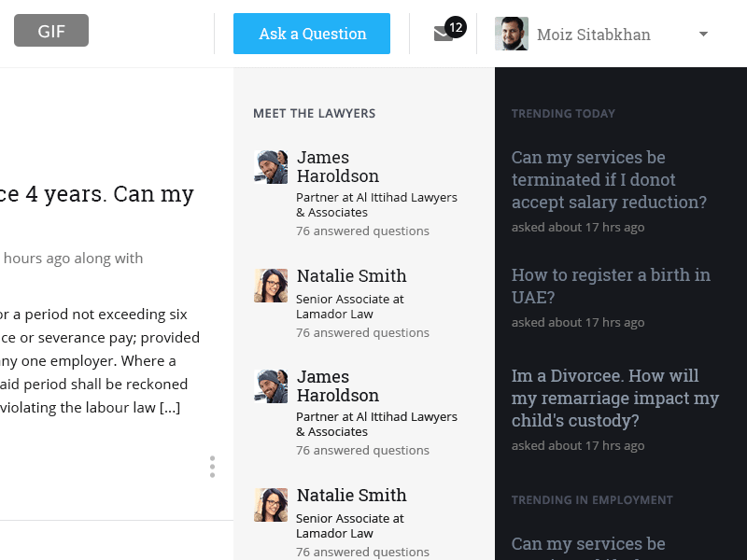Open the salary reduction termination question
The width and height of the screenshot is (747, 560).
tap(609, 179)
